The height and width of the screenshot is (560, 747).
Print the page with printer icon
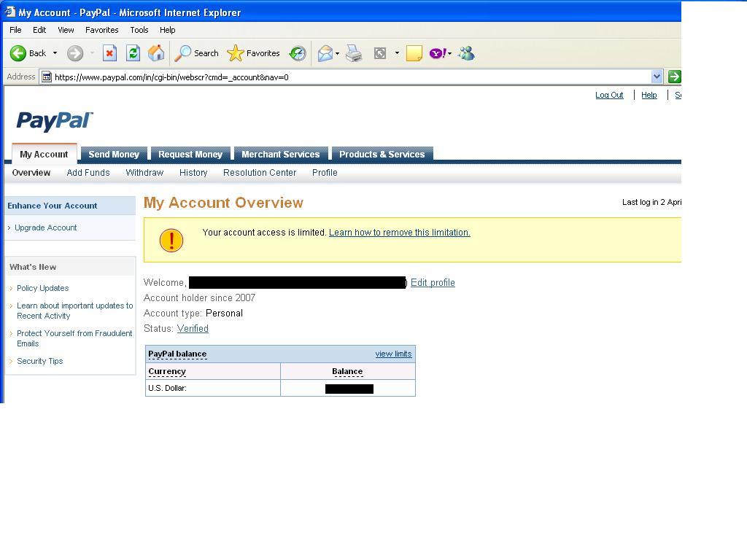[354, 53]
